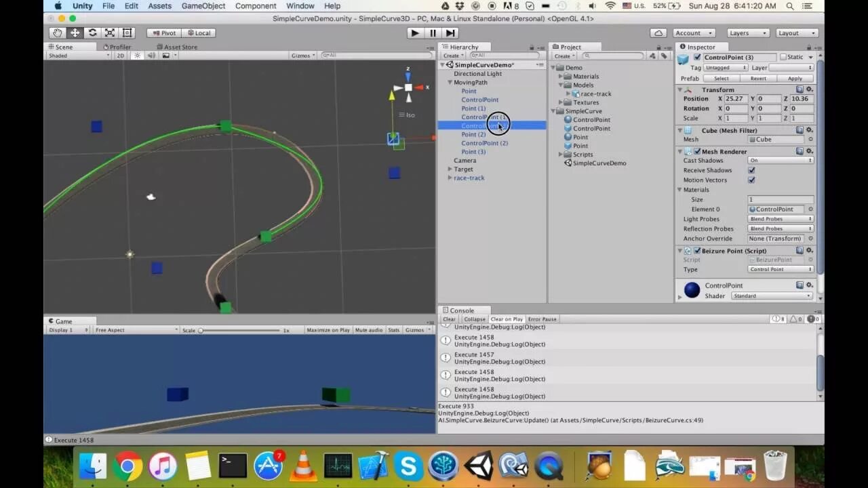
Task: Open the Type Control Point dropdown
Action: pyautogui.click(x=781, y=269)
